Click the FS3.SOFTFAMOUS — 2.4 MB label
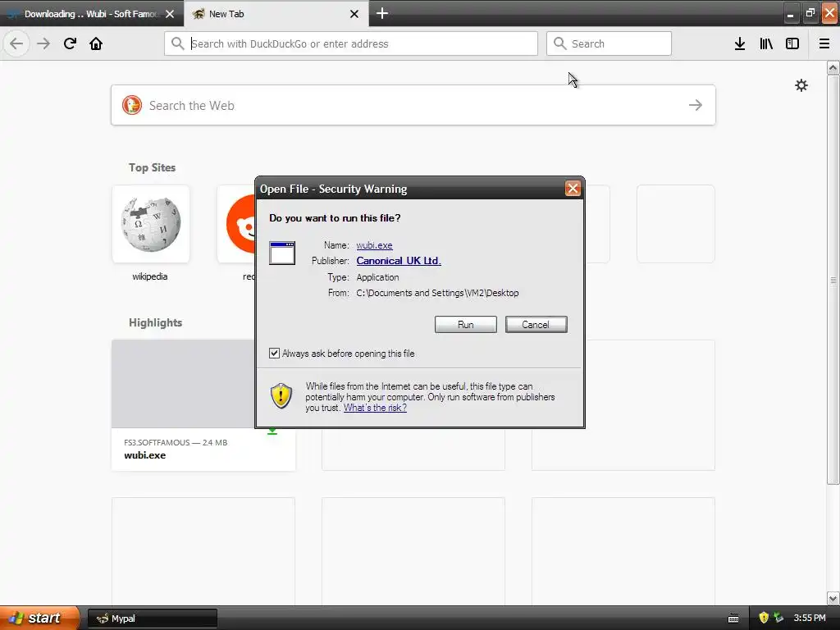This screenshot has height=630, width=840. (x=176, y=442)
